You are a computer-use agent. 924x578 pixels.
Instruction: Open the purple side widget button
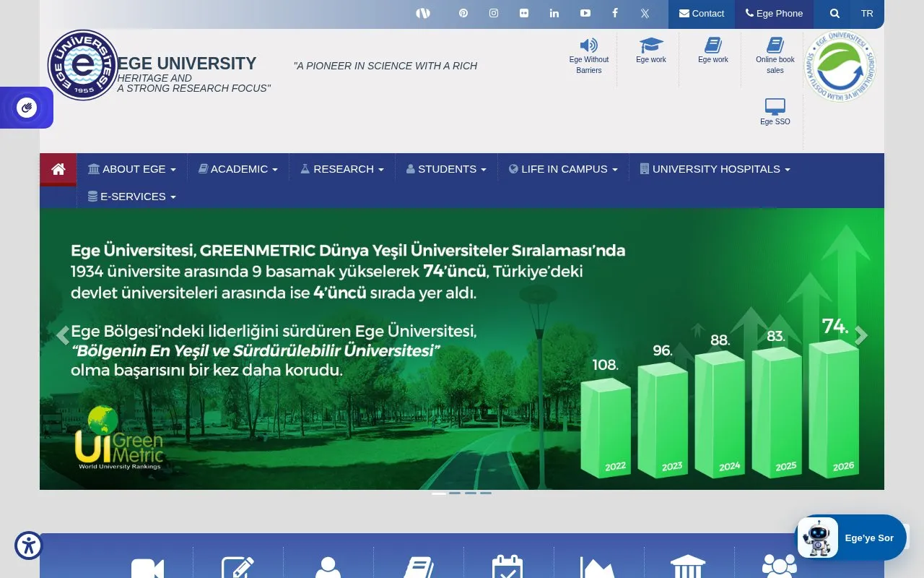[27, 108]
